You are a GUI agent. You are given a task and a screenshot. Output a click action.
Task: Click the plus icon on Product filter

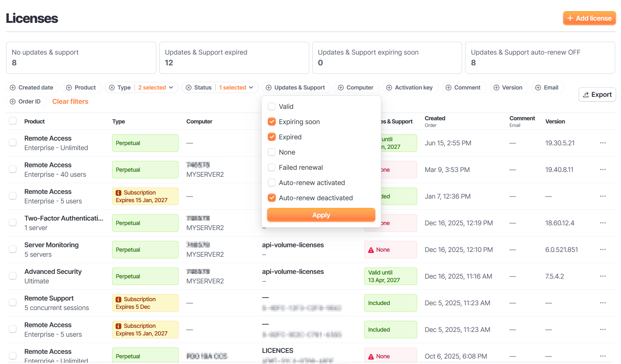tap(69, 88)
